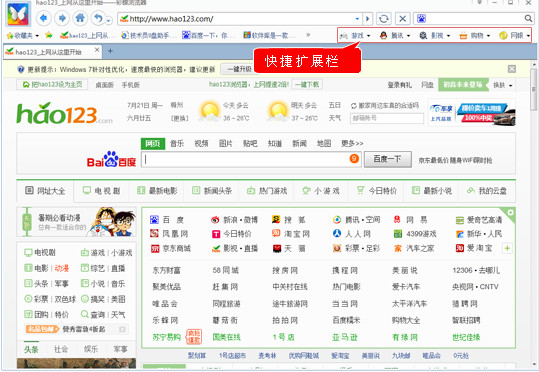The height and width of the screenshot is (372, 539).
Task: Expand the 腾讯 quick extension dropdown
Action: coord(408,35)
